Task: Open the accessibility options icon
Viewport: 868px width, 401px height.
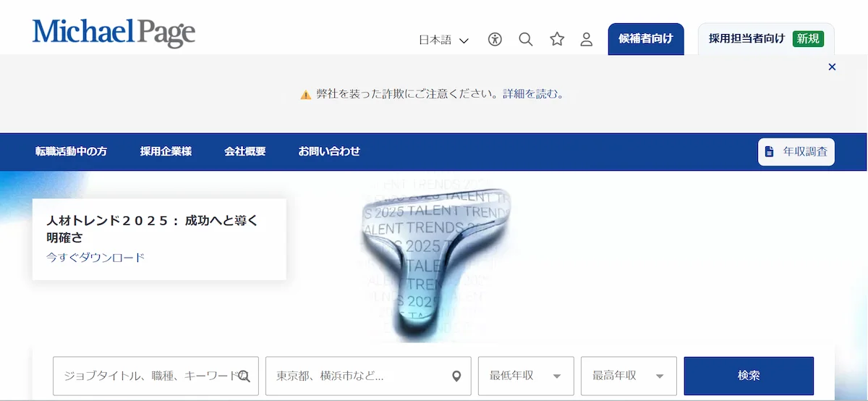Action: click(495, 39)
